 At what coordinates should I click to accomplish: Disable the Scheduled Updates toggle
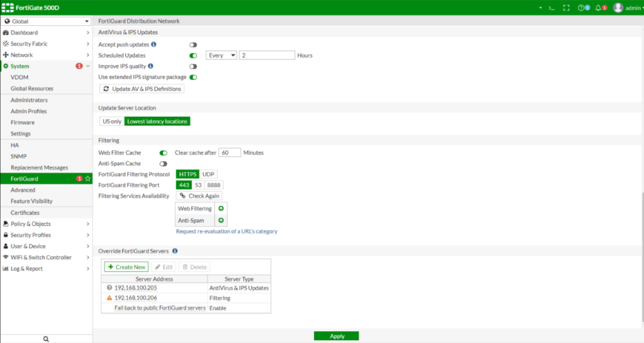(193, 55)
